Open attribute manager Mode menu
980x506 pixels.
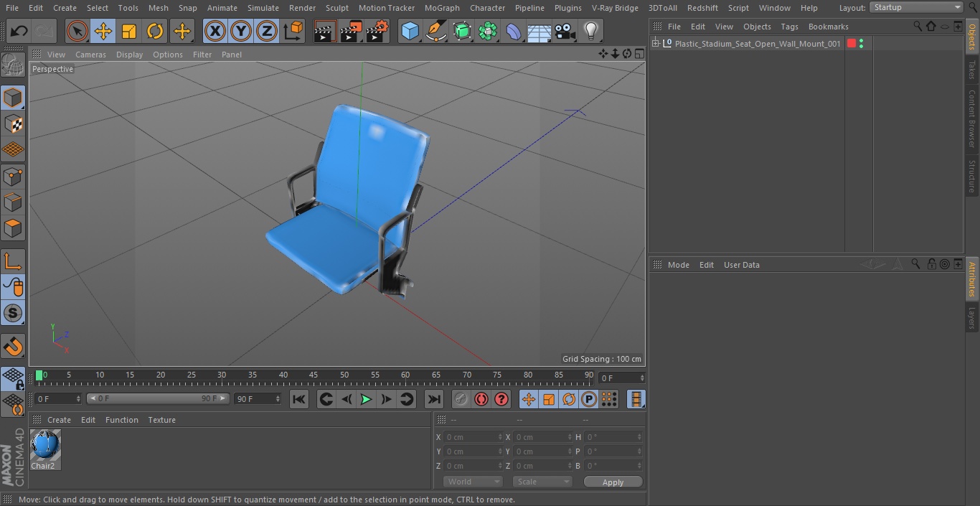(678, 265)
